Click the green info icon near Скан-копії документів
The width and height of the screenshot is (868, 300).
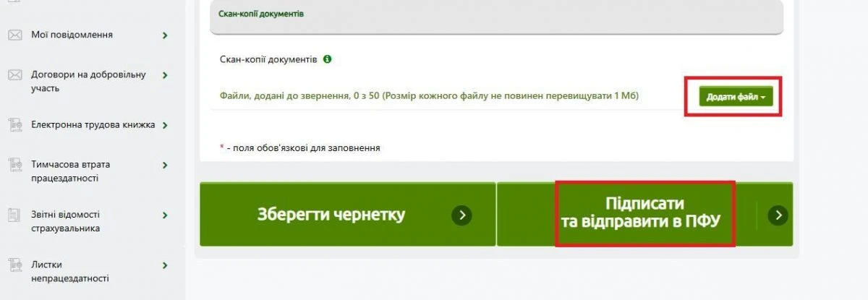click(x=328, y=59)
